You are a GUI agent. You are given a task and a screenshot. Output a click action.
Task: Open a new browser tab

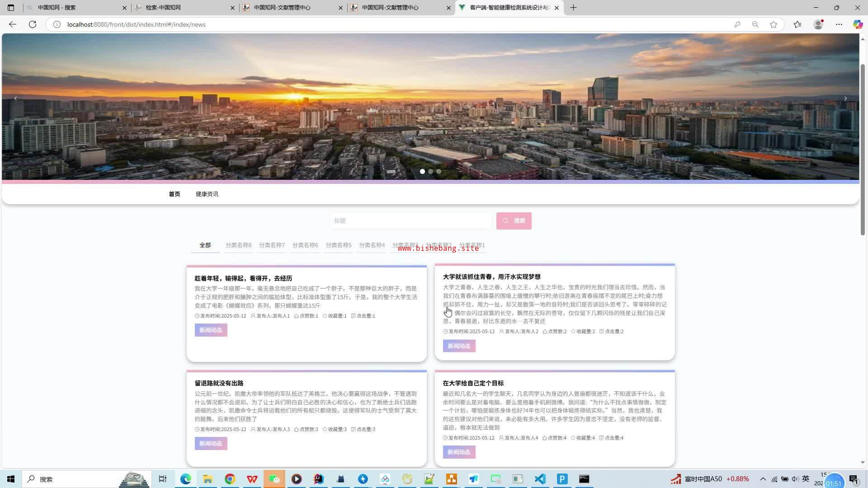coord(573,8)
